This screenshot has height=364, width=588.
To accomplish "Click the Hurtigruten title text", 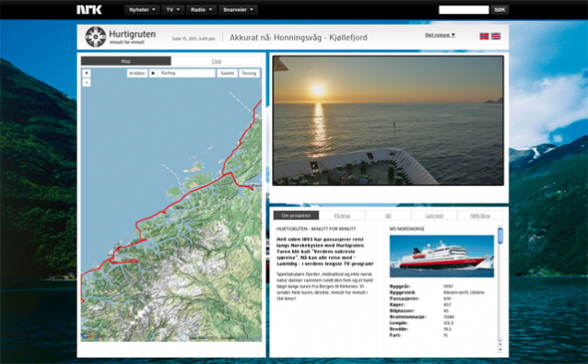I will (x=132, y=34).
